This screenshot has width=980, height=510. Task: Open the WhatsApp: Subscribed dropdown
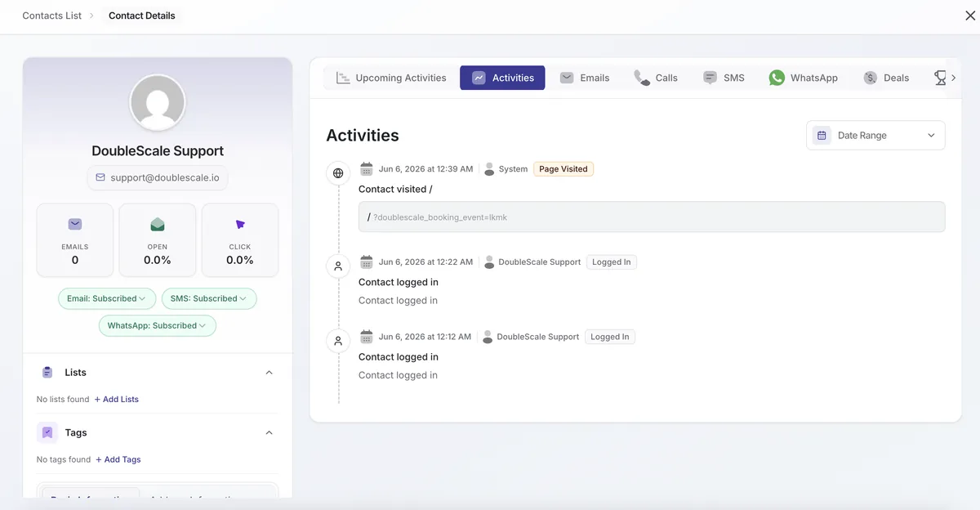[158, 325]
